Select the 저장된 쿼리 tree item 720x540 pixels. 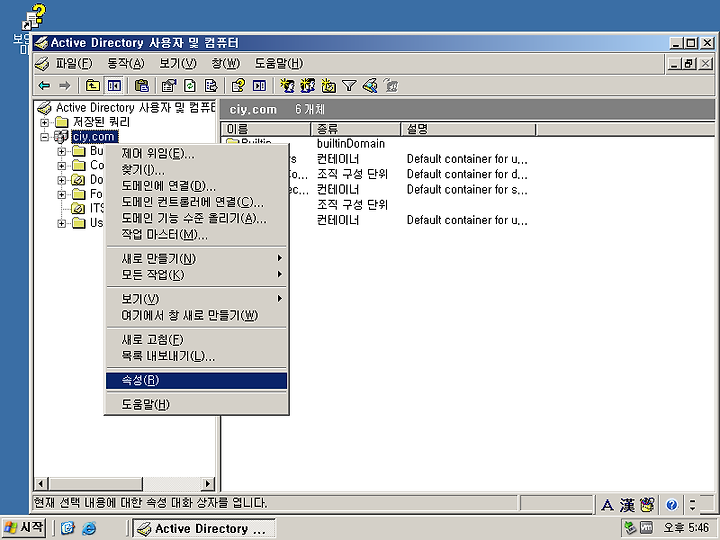click(101, 122)
